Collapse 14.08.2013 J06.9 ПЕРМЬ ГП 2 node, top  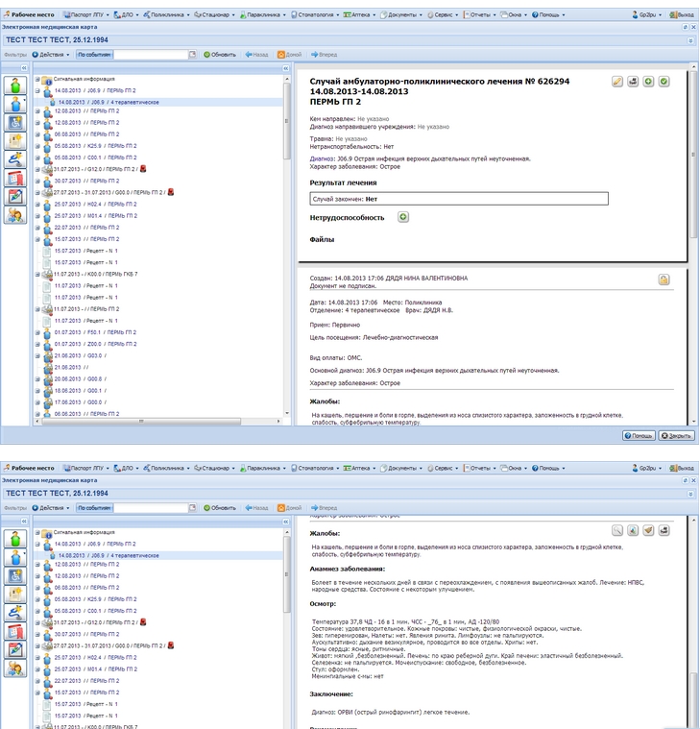tap(37, 90)
